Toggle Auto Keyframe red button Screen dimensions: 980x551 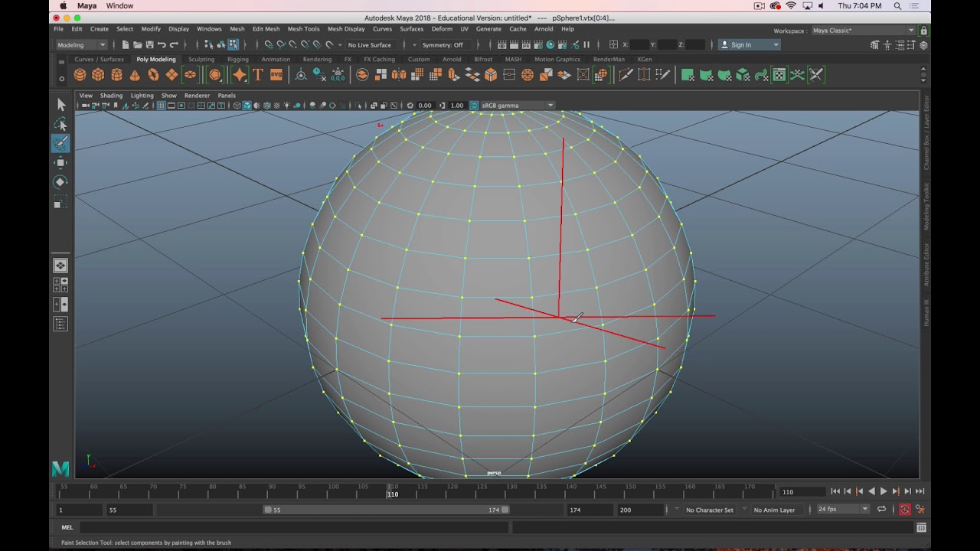[x=905, y=510]
